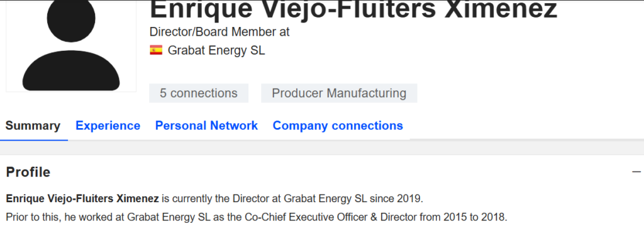Click the sentence beginning Prior to this
644x226 pixels.
(x=257, y=217)
